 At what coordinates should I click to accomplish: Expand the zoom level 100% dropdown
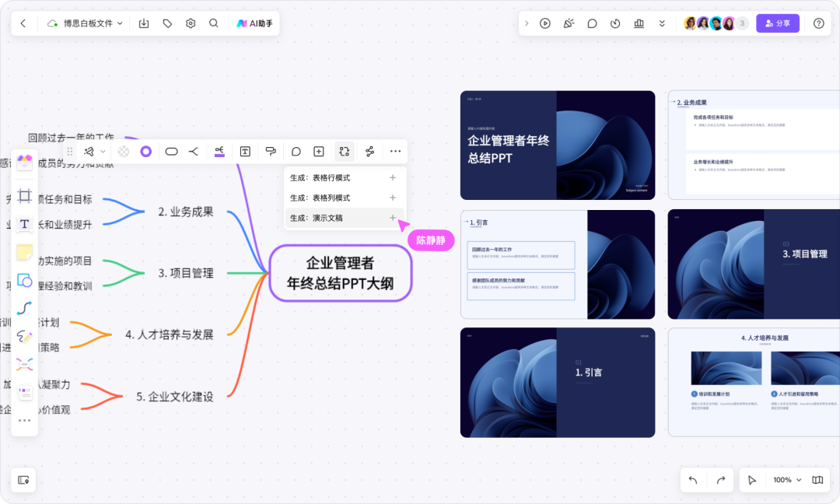click(x=787, y=480)
